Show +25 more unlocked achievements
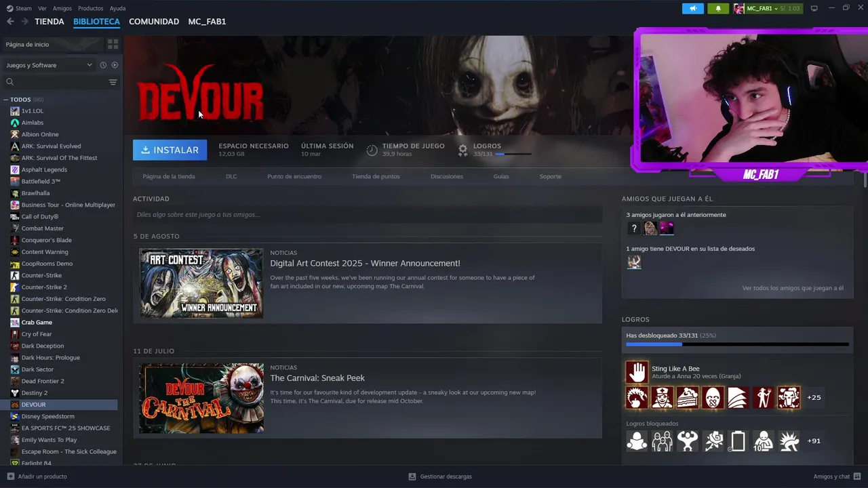This screenshot has height=488, width=868. coord(814,397)
